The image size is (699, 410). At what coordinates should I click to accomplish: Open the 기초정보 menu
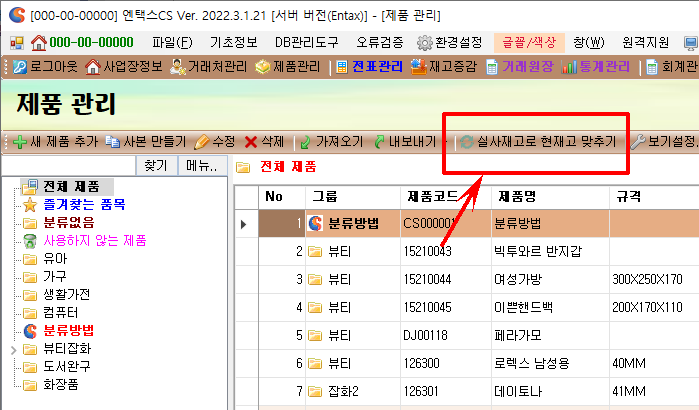(234, 43)
